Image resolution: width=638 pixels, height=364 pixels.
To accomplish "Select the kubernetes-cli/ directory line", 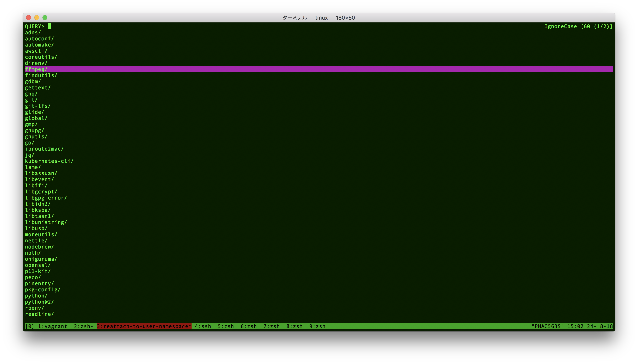I will click(x=49, y=161).
